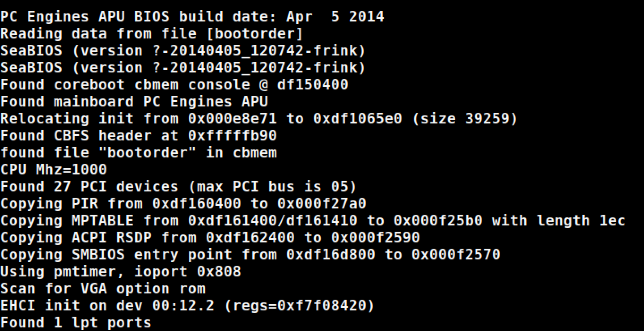Click the first SeaBIOS version line
The height and width of the screenshot is (331, 644).
click(183, 51)
